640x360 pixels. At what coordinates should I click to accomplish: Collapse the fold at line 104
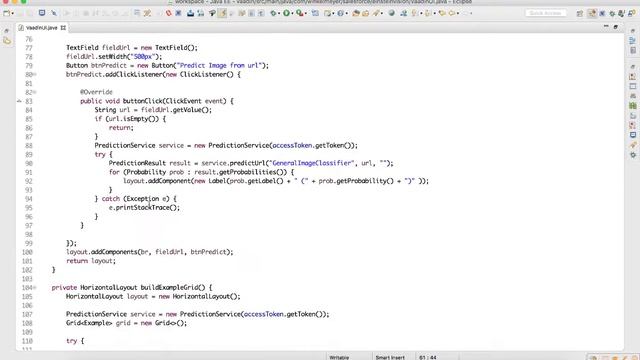(35, 288)
